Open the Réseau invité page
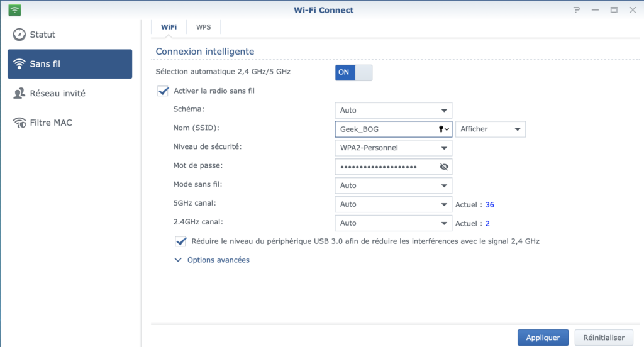 click(x=70, y=93)
